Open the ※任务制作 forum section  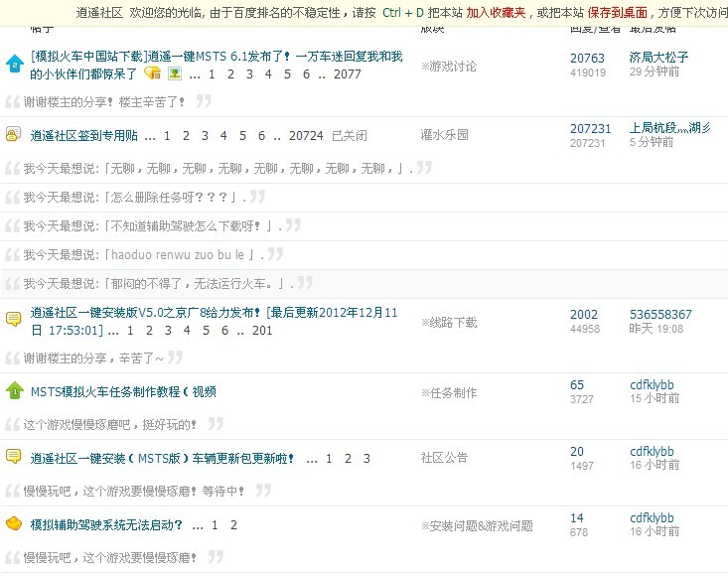(x=449, y=392)
